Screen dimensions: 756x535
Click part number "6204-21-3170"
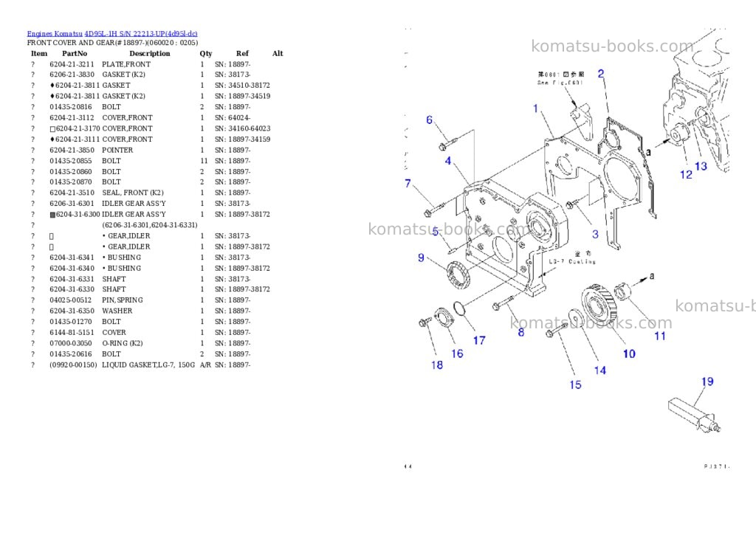coord(78,128)
